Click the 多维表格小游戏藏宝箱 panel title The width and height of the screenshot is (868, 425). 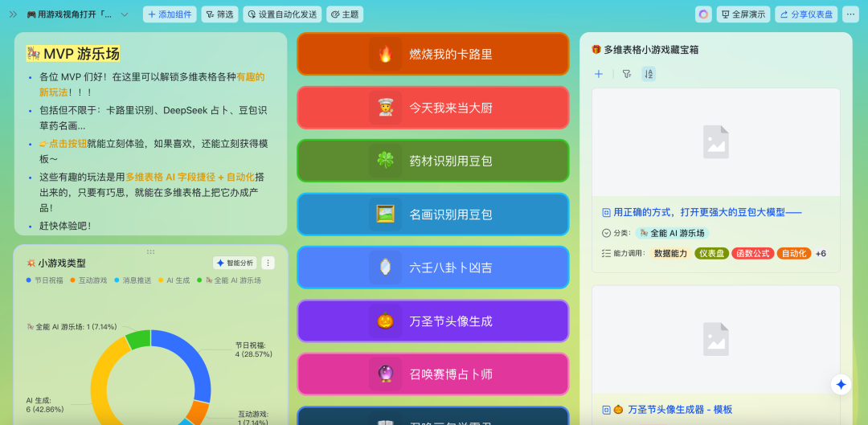click(x=651, y=49)
